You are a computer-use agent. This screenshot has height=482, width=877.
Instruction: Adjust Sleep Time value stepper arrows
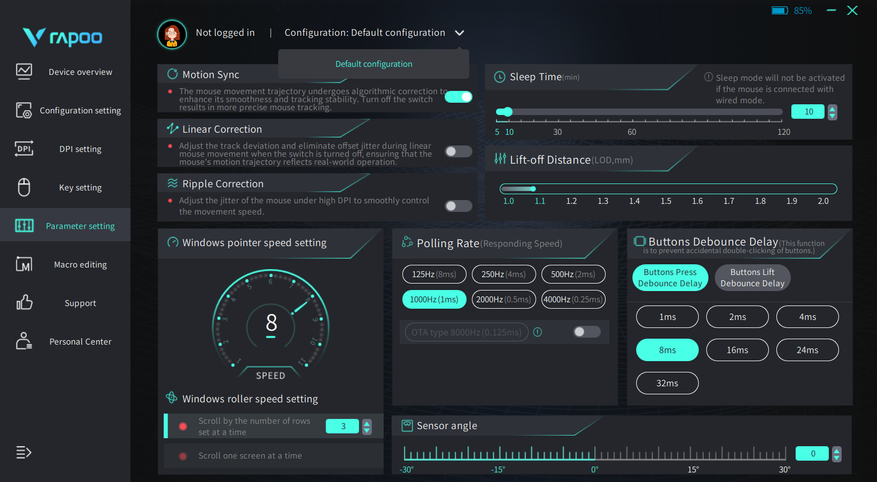(x=832, y=112)
